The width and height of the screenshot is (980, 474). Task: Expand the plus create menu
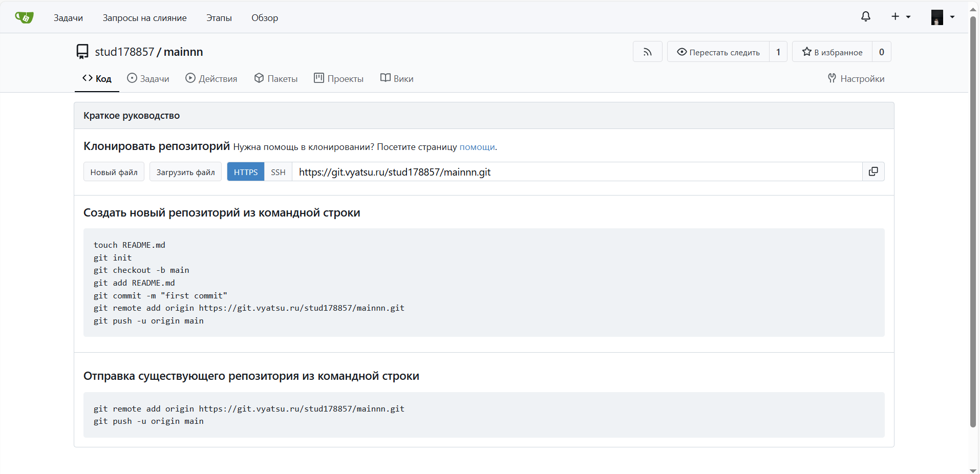click(x=900, y=17)
